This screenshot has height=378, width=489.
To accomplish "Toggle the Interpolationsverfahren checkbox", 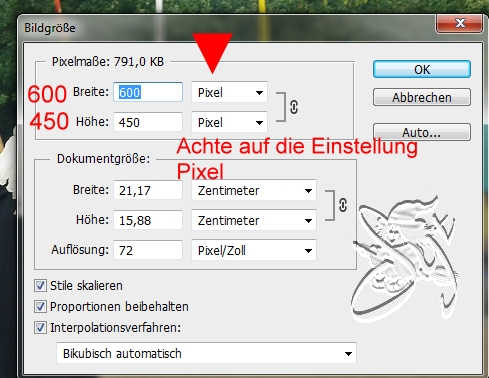I will (40, 328).
